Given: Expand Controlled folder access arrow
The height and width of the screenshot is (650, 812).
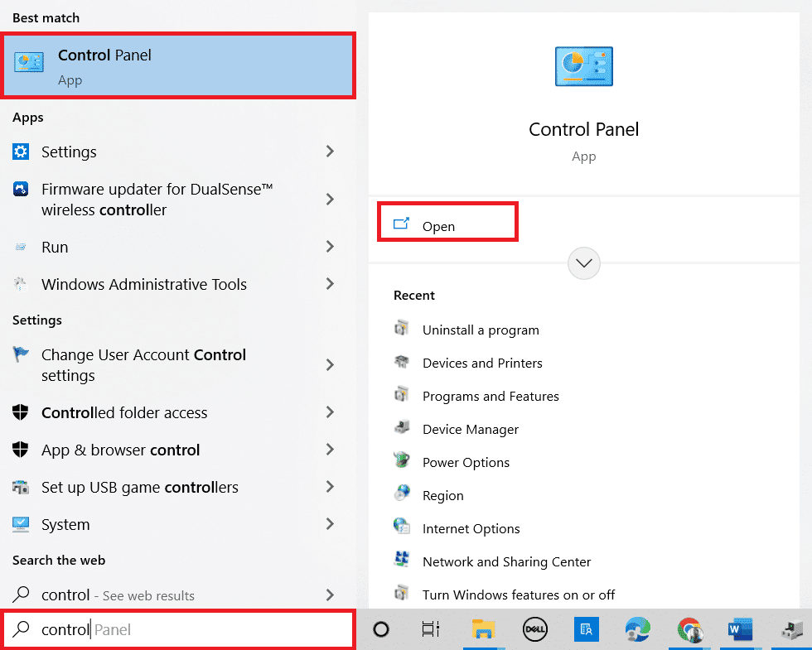Looking at the screenshot, I should point(330,412).
